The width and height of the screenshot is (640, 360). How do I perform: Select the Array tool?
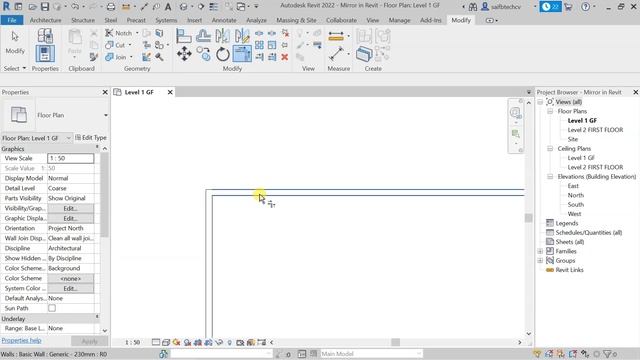coord(259,45)
